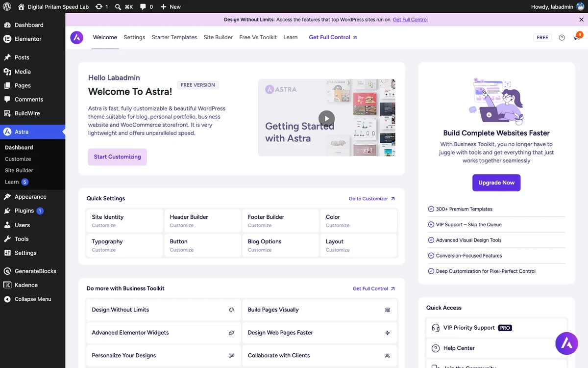Click the help question mark icon
This screenshot has width=588, height=368.
pos(562,38)
